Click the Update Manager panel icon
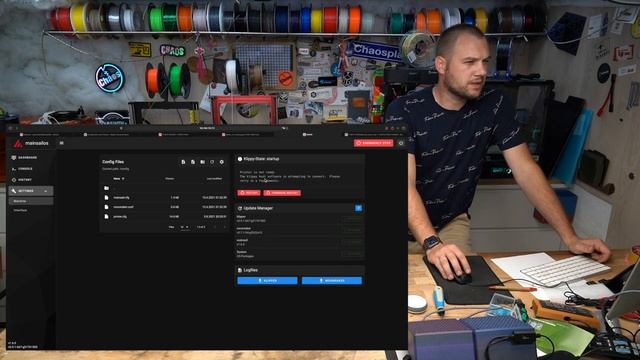Viewport: 640px width, 360px height. click(240, 208)
